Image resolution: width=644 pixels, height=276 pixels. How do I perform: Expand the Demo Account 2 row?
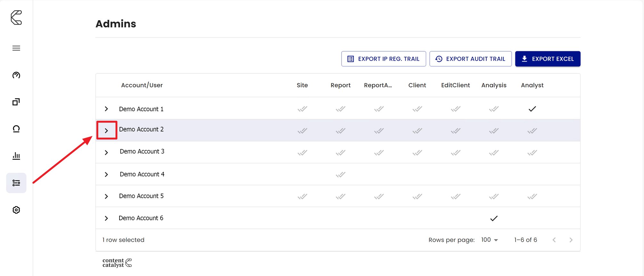click(106, 130)
